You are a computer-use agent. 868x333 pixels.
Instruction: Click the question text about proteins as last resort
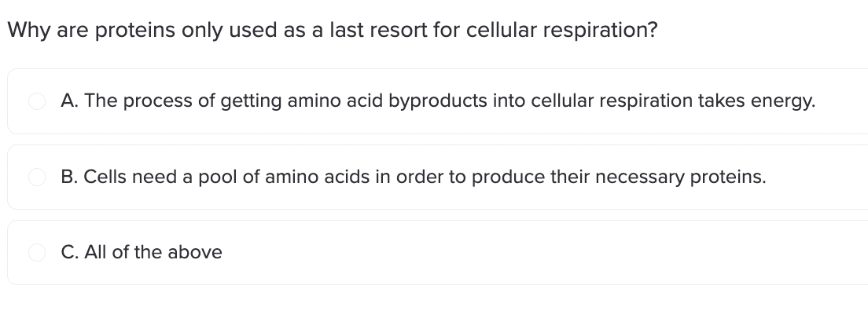tap(332, 31)
